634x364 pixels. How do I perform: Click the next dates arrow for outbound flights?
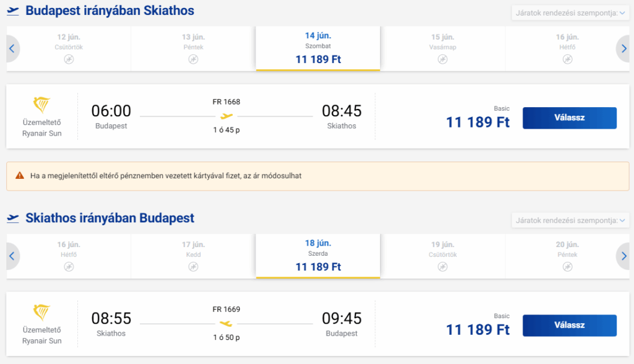click(623, 48)
